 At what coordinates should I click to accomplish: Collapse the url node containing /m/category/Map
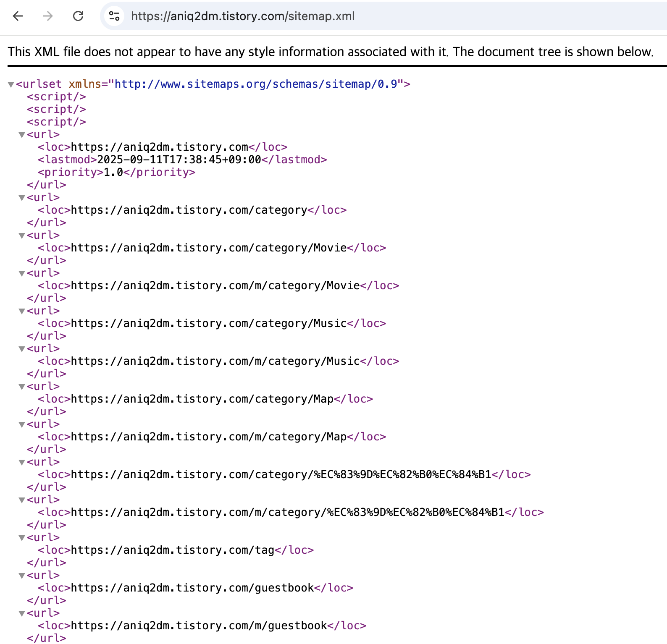tap(22, 424)
